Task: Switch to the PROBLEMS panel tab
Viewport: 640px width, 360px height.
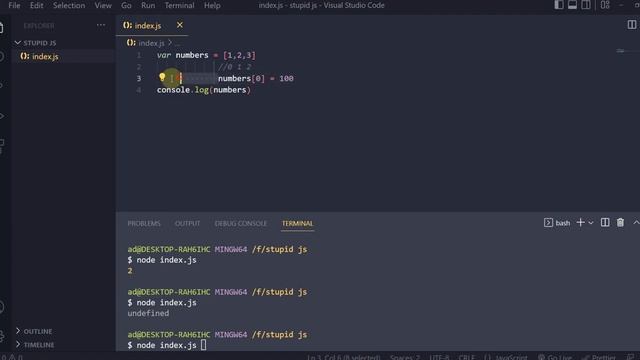Action: (x=144, y=223)
